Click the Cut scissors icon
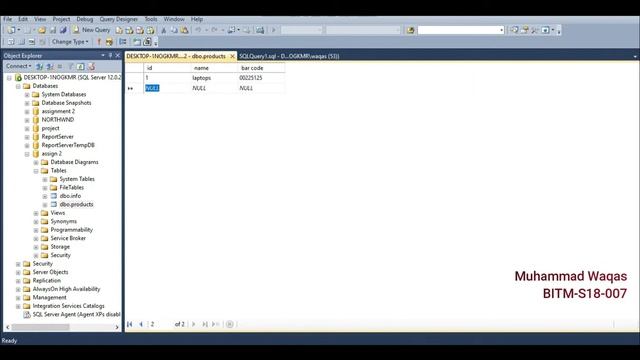Screen dimensions: 640x360 pos(164,30)
